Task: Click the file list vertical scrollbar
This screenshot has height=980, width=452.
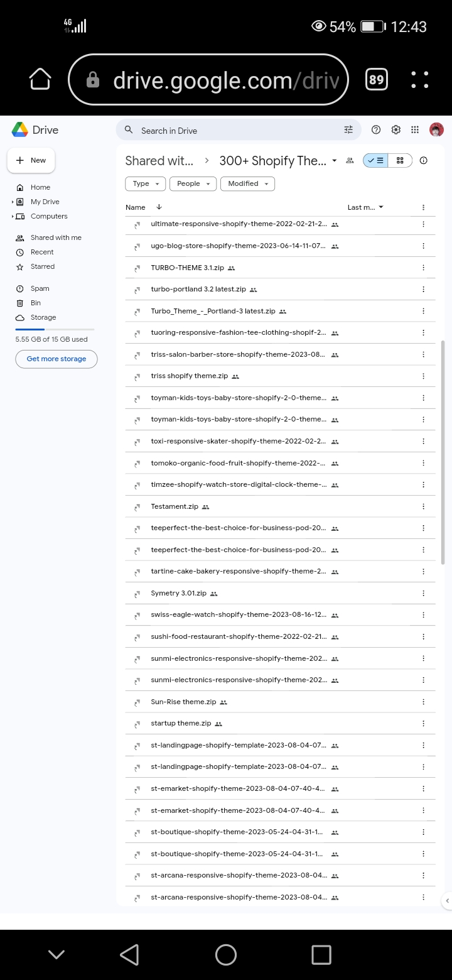Action: [443, 452]
